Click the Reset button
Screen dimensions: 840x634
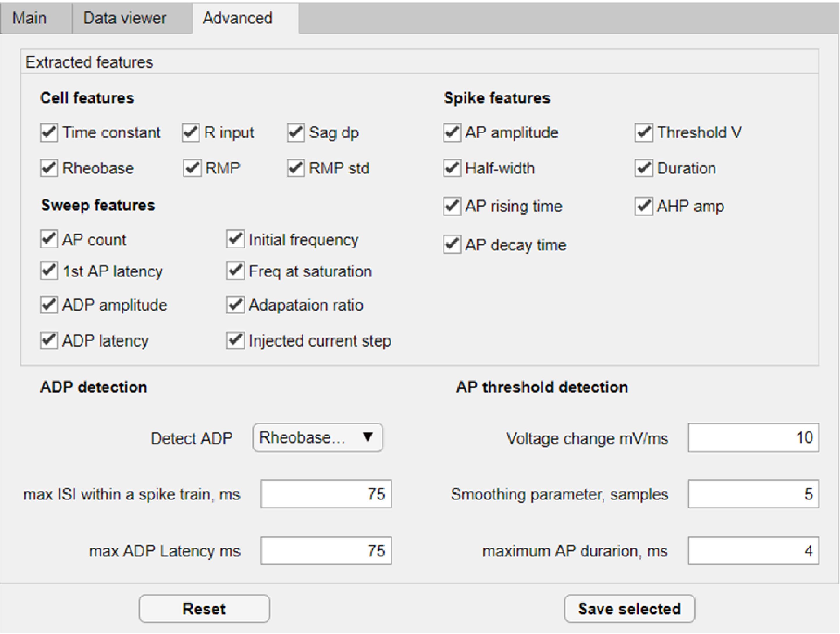(x=204, y=608)
